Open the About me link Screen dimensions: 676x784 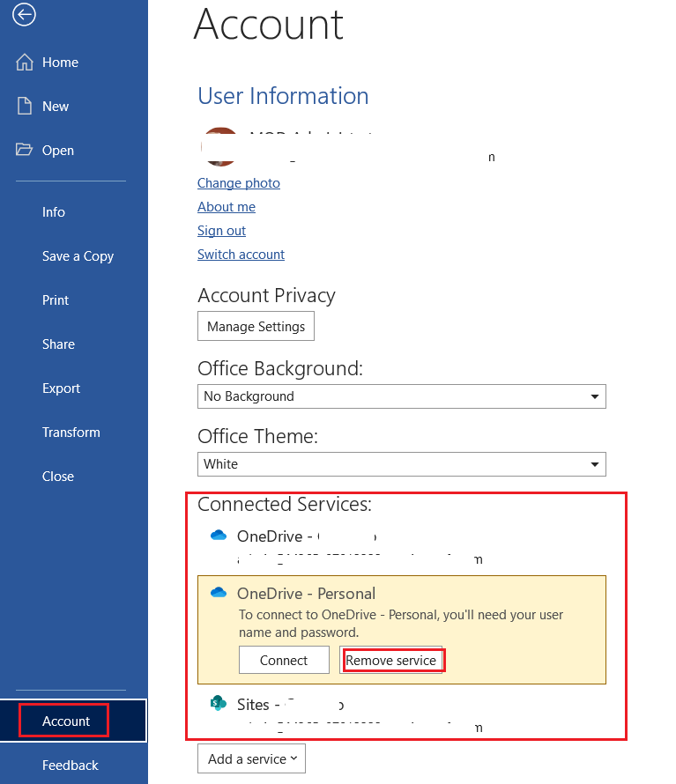click(x=227, y=207)
